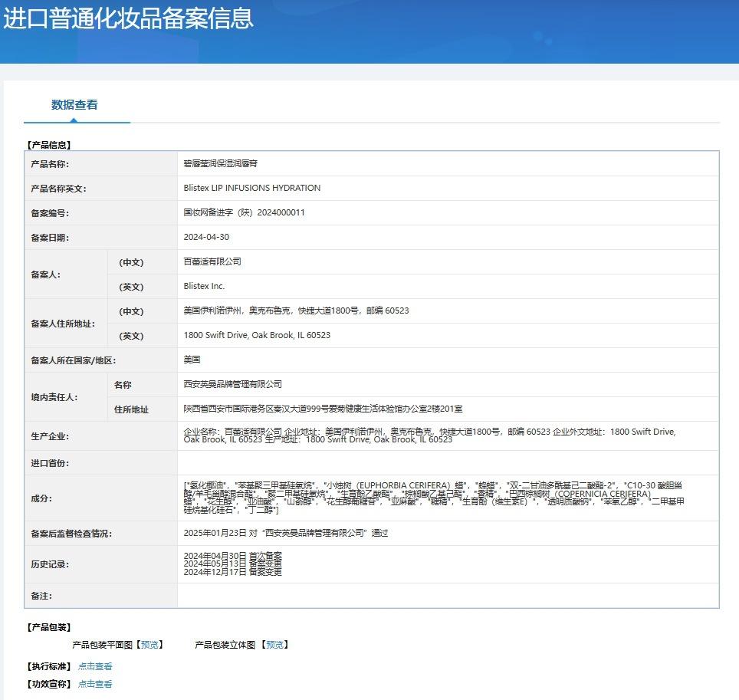
Task: Select country value 美国
Action: tap(192, 360)
